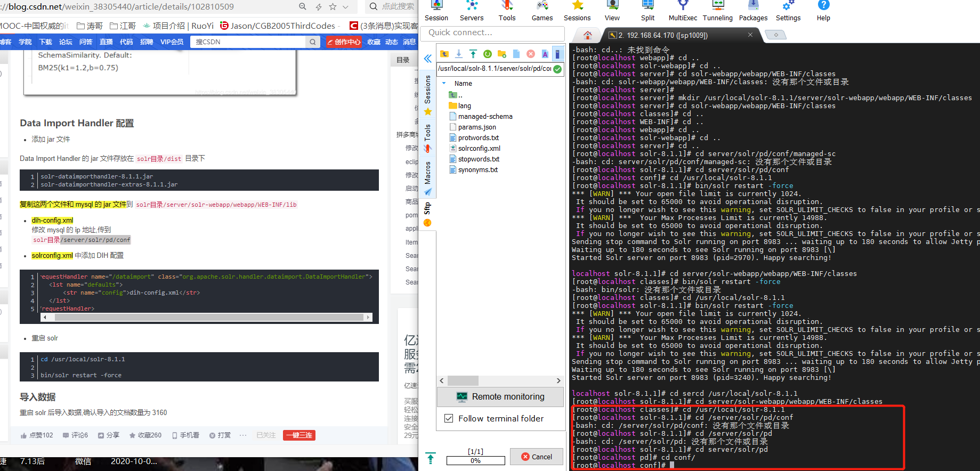This screenshot has height=471, width=980.
Task: Click the purple A text-mode icon in SFTP toolbar
Action: (x=545, y=54)
